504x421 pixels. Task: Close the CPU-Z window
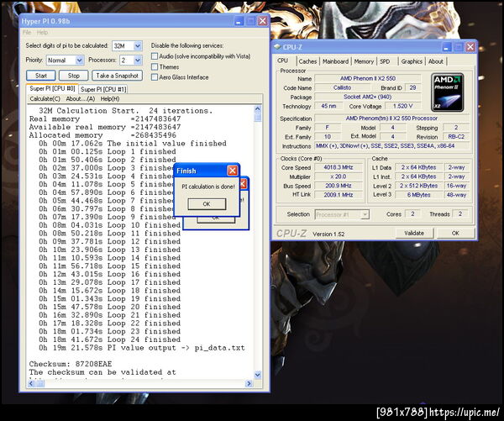pyautogui.click(x=470, y=47)
